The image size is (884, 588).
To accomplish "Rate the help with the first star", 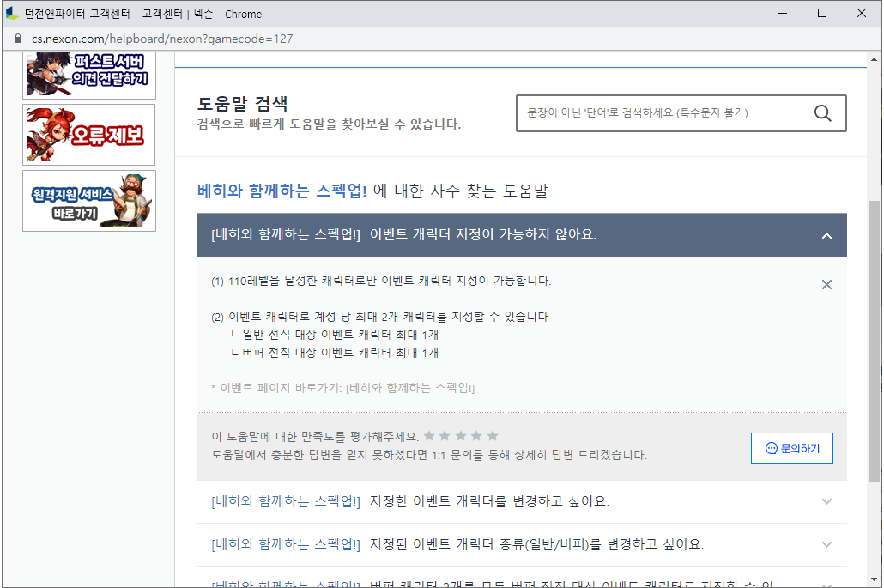I will pos(429,436).
